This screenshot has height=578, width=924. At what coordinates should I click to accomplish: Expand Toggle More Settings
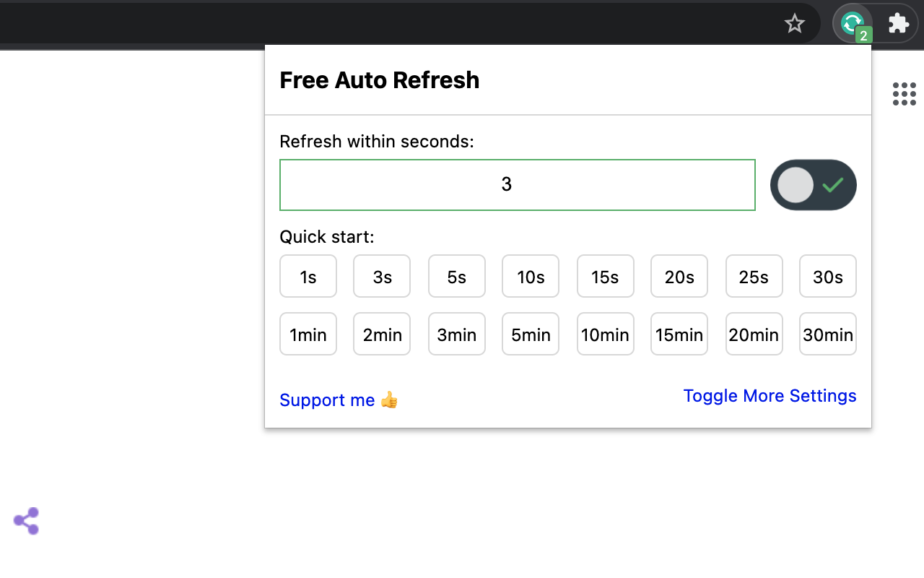click(x=770, y=396)
